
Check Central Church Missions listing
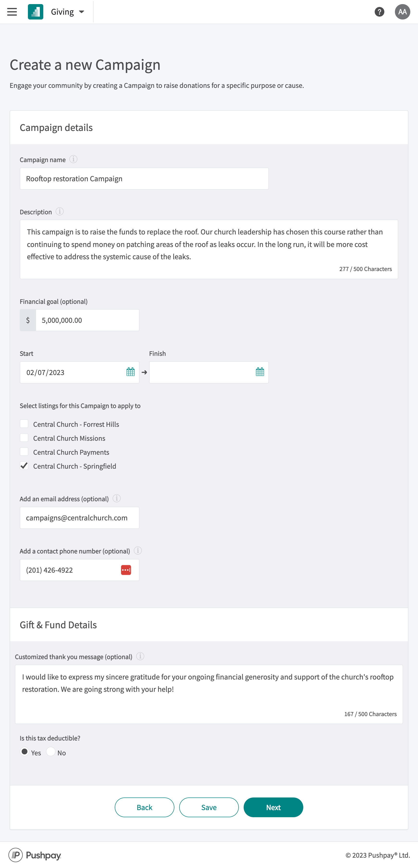pyautogui.click(x=24, y=438)
